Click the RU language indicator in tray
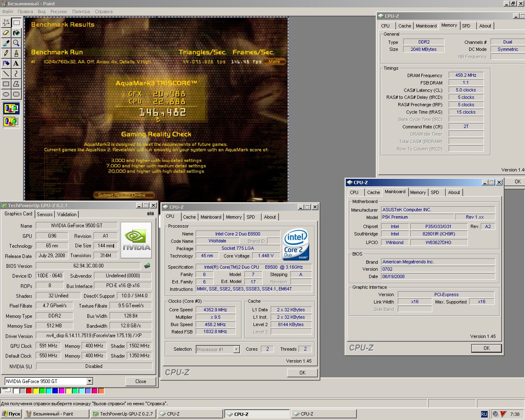This screenshot has width=525, height=420. [x=484, y=414]
